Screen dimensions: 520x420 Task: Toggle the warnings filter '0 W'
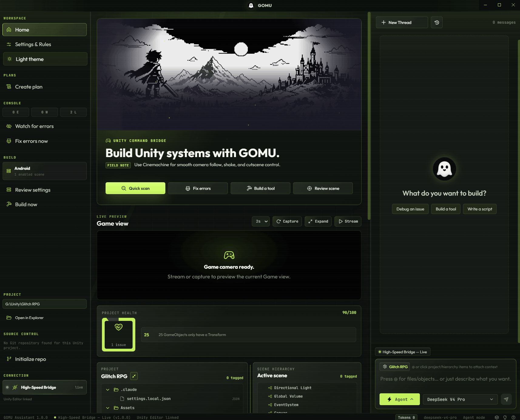pos(45,112)
